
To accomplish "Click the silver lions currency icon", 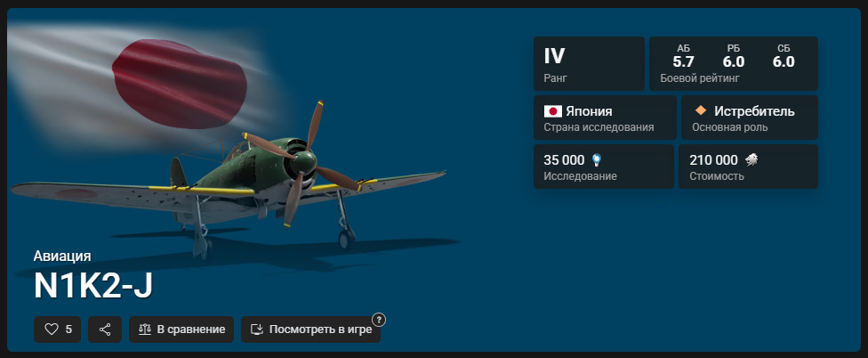I will tap(751, 160).
